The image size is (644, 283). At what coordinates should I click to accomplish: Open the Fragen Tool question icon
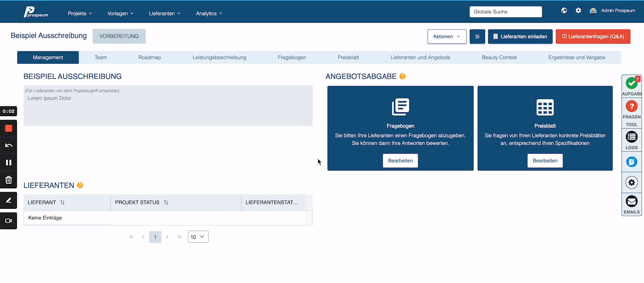point(631,107)
